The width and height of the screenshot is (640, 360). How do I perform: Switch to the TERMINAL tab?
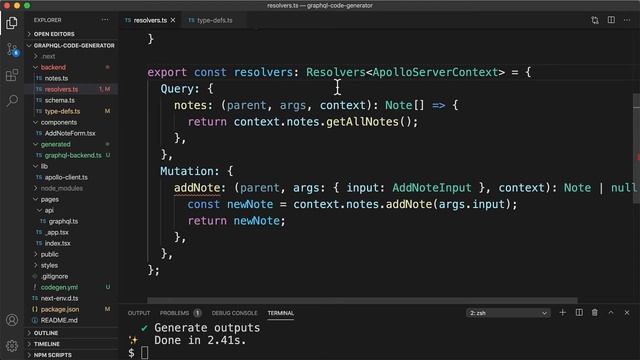coord(280,313)
